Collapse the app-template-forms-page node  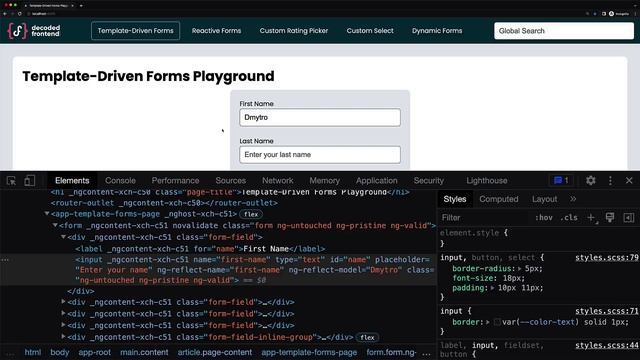tap(47, 213)
